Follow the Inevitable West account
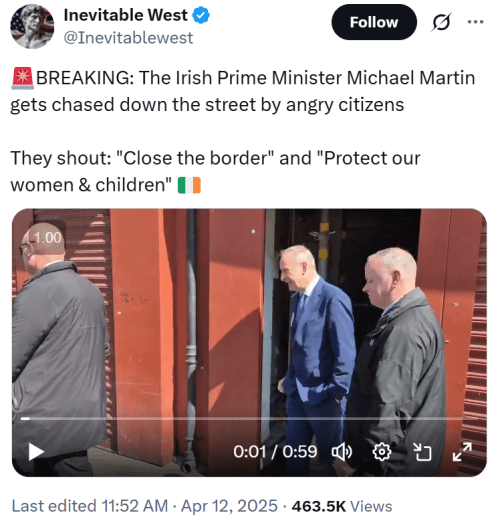The image size is (500, 525). (374, 22)
